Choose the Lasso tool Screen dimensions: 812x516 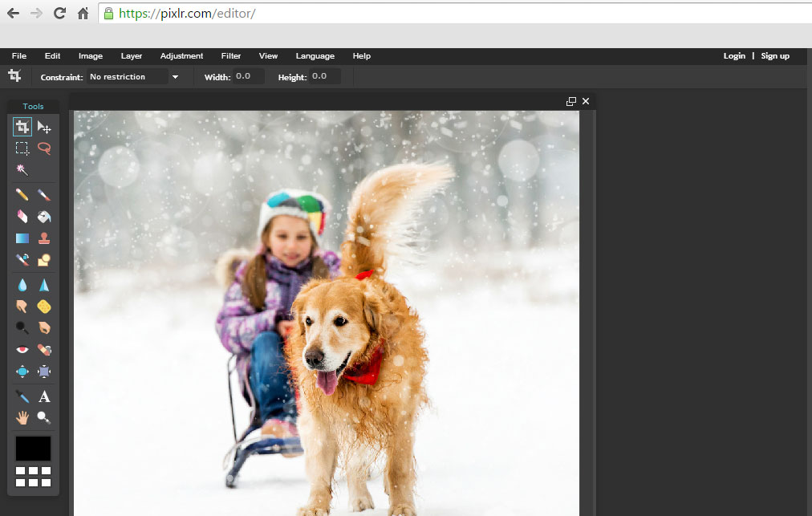click(44, 148)
